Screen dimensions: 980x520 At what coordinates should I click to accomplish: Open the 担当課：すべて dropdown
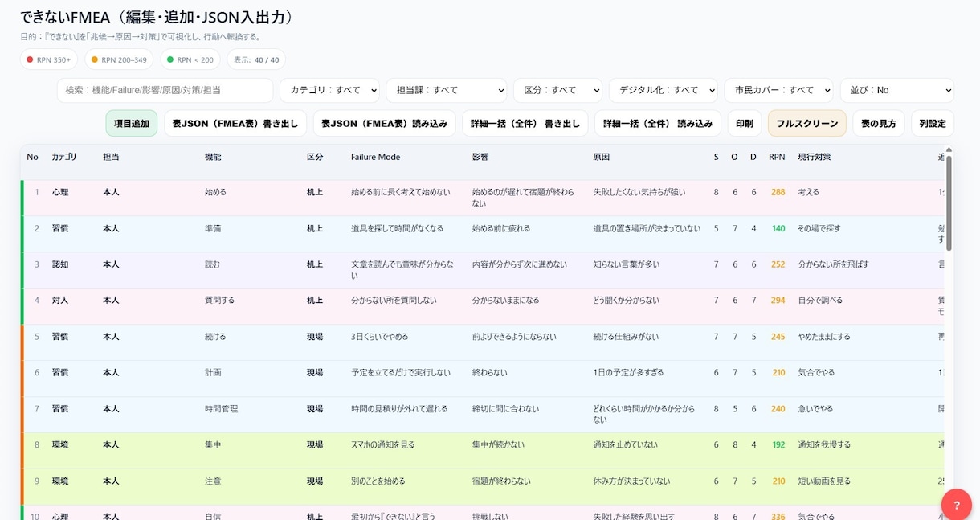click(x=446, y=90)
